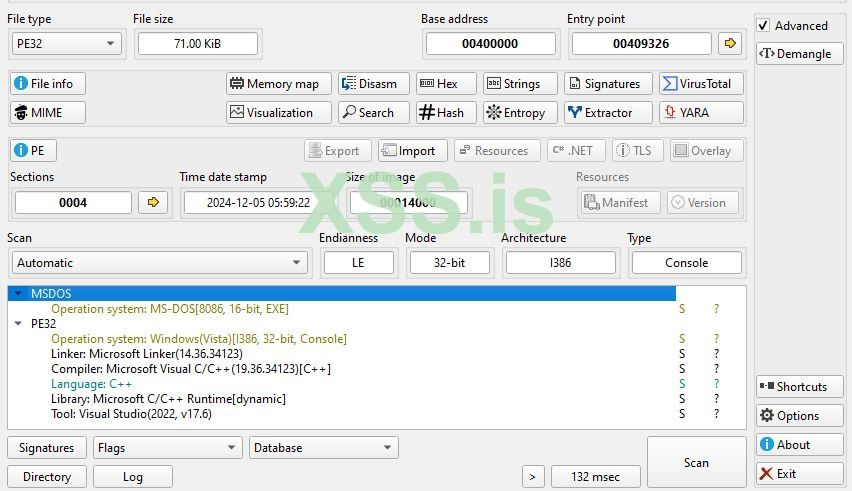This screenshot has height=491, width=852.
Task: Click the large Scan button
Action: point(696,462)
